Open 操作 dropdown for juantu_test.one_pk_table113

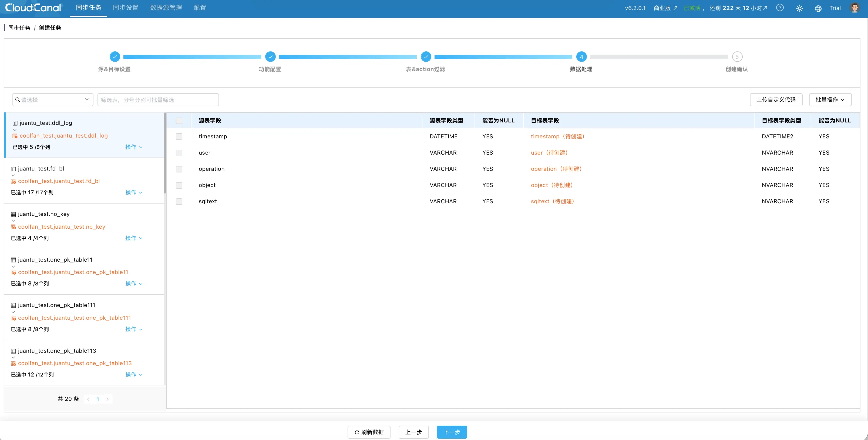134,375
